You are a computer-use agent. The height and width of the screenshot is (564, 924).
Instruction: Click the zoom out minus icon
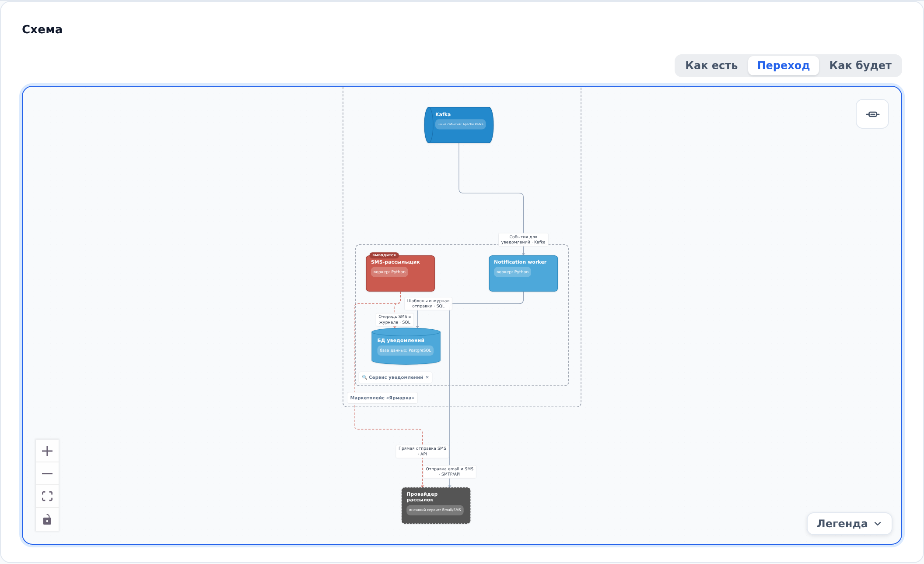(x=47, y=474)
